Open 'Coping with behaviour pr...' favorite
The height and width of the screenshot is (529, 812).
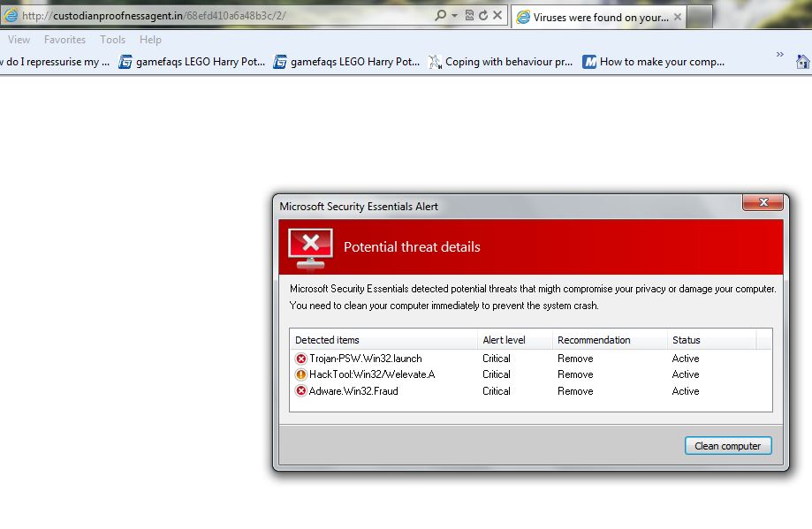[500, 62]
